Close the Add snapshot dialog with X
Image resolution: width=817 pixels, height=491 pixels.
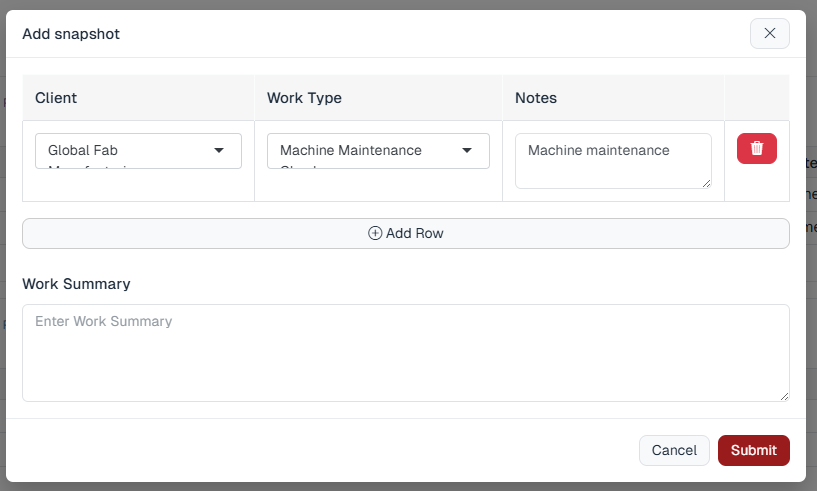769,33
